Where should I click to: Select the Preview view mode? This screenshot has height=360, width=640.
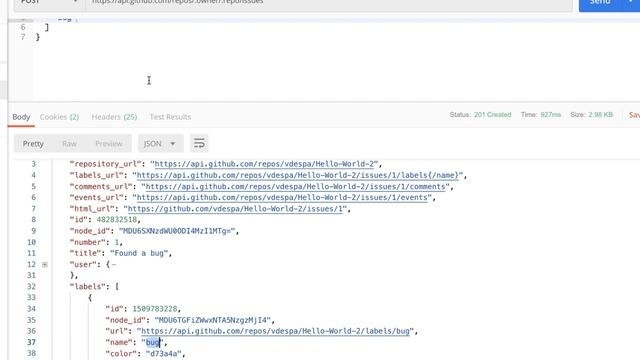(x=109, y=144)
